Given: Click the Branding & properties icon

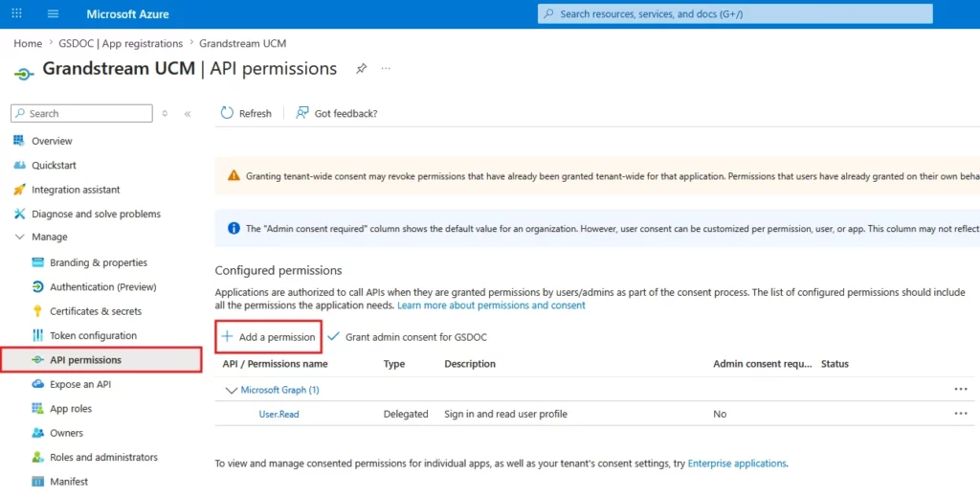Looking at the screenshot, I should [37, 262].
